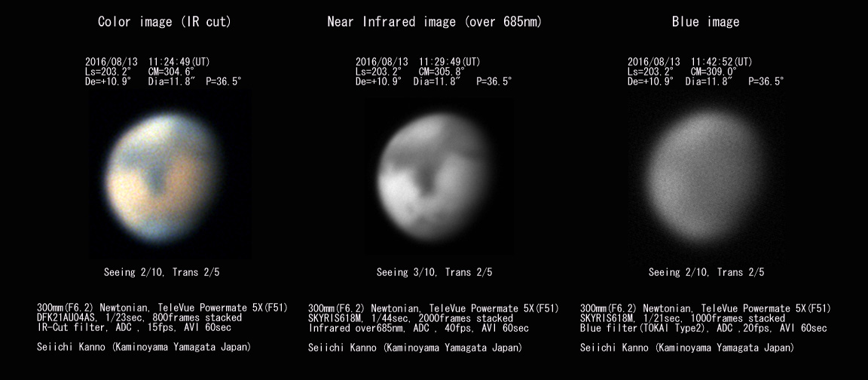Click the timestamp 11:42:52(UT)
The image size is (868, 380).
[722, 62]
